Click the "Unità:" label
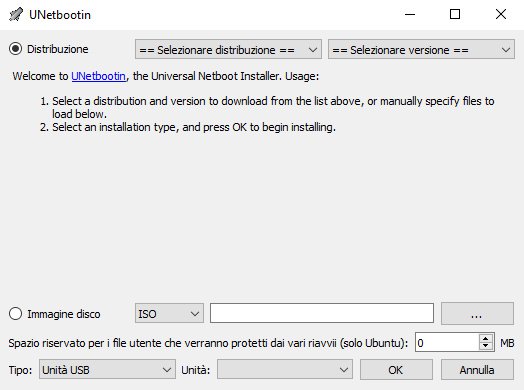 point(195,370)
